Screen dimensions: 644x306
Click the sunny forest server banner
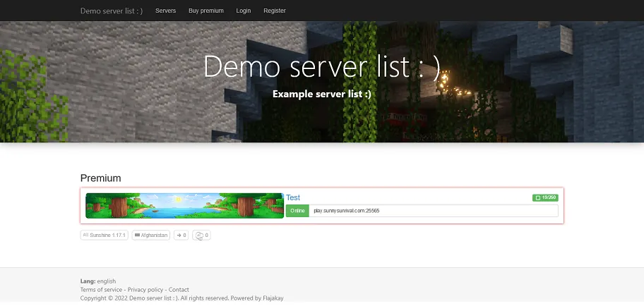pos(184,205)
